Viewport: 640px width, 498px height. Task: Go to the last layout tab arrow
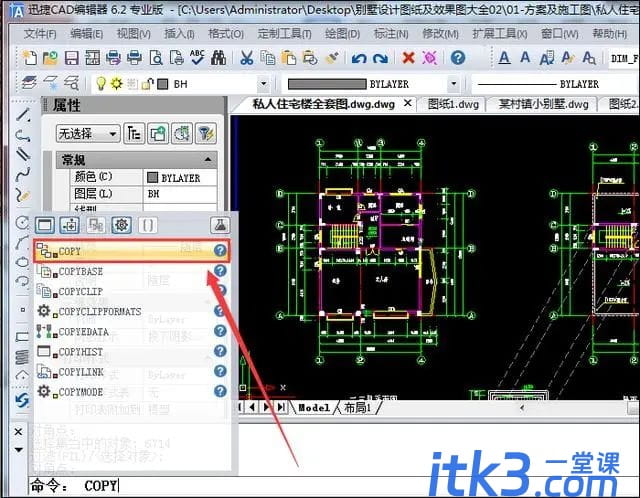click(x=281, y=407)
